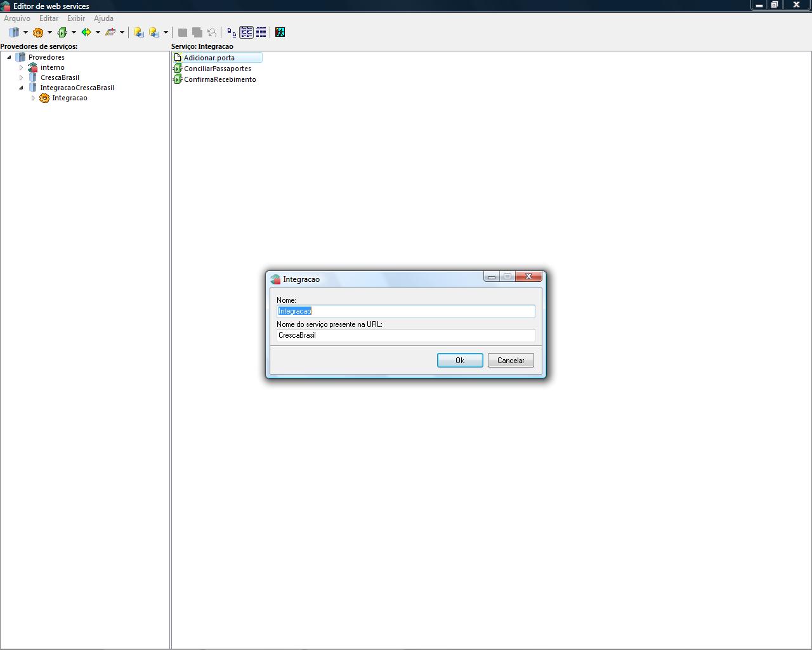Confirm the dialog with Ok

pos(460,361)
